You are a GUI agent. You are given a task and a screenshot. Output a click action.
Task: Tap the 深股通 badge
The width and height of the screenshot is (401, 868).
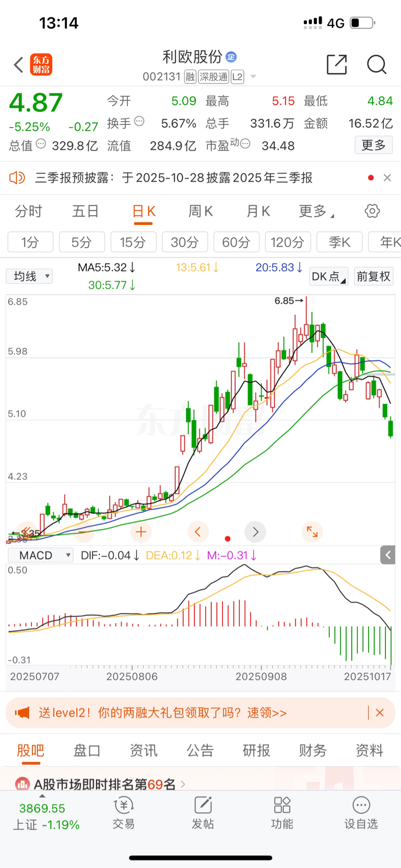[214, 77]
